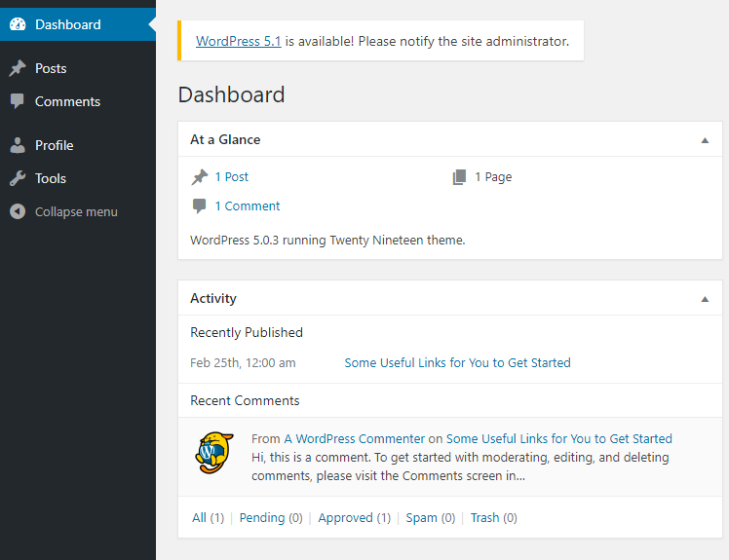Collapse the At a Glance widget
The height and width of the screenshot is (560, 729).
(705, 140)
